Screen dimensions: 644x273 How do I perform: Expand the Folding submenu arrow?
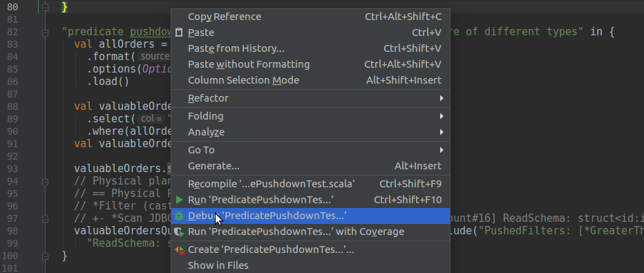442,116
